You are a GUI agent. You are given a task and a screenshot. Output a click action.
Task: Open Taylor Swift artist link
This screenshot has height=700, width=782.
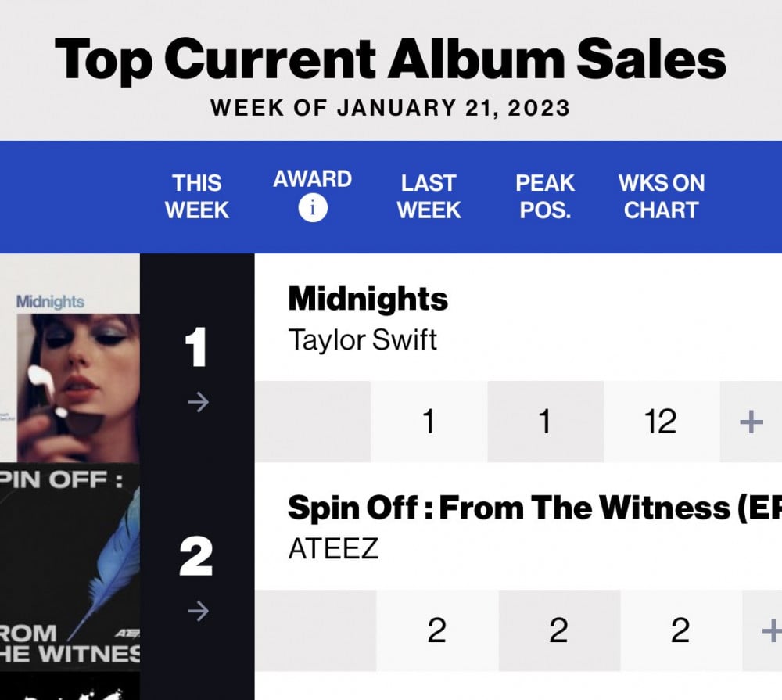(363, 339)
